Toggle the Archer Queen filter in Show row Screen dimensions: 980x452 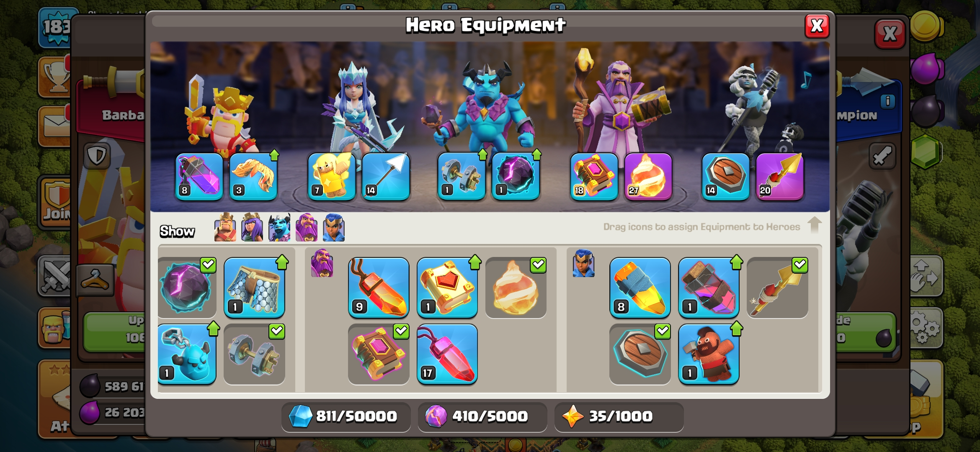click(x=252, y=228)
